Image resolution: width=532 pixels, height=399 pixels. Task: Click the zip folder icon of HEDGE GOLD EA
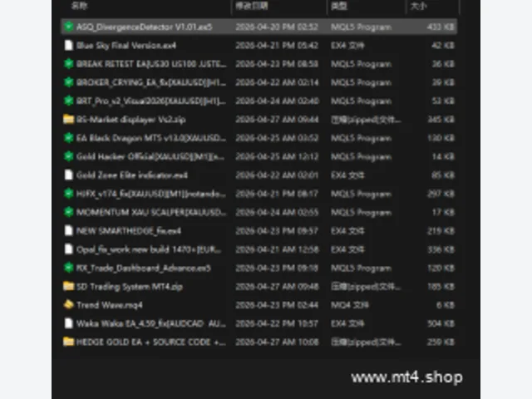tap(68, 342)
